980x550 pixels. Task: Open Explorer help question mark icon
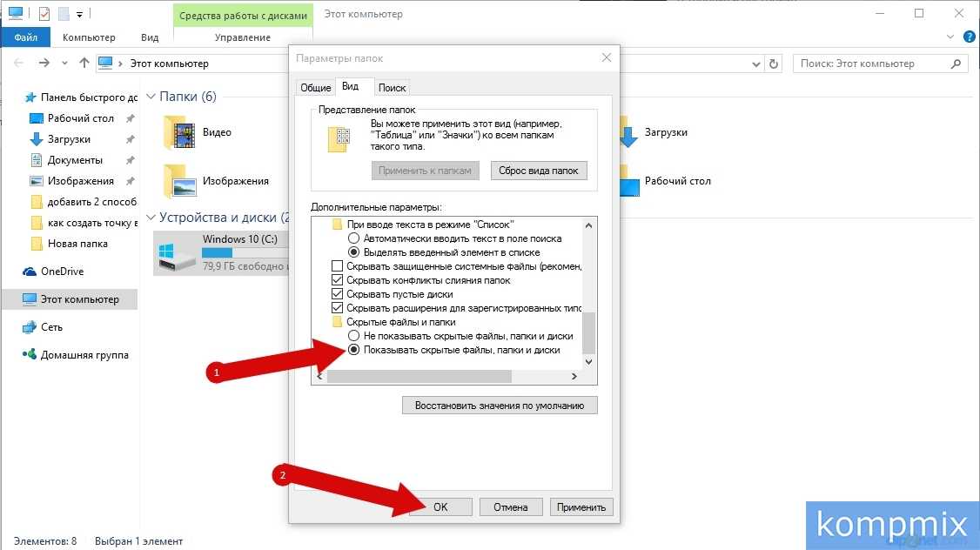pyautogui.click(x=970, y=37)
